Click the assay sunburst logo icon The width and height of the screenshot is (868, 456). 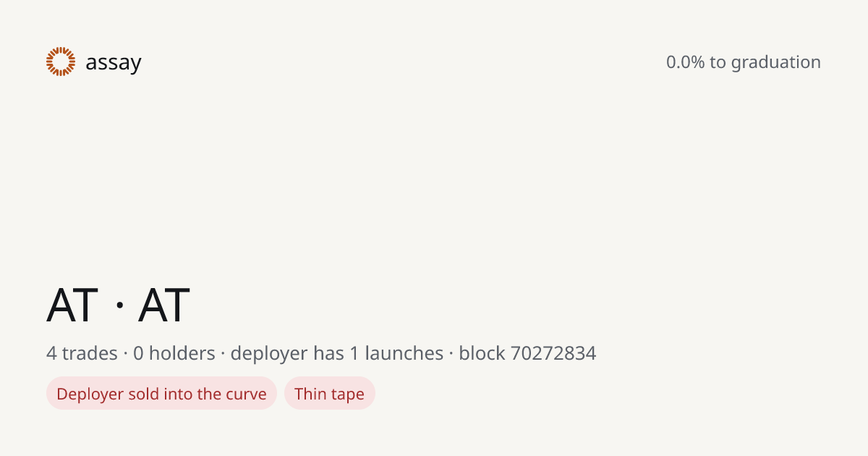pos(61,62)
